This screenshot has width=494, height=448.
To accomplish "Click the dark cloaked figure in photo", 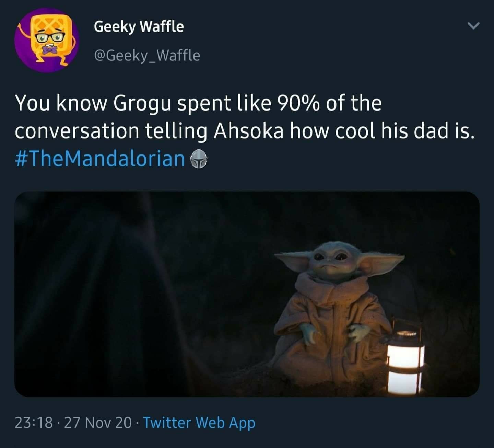I will [x=103, y=292].
